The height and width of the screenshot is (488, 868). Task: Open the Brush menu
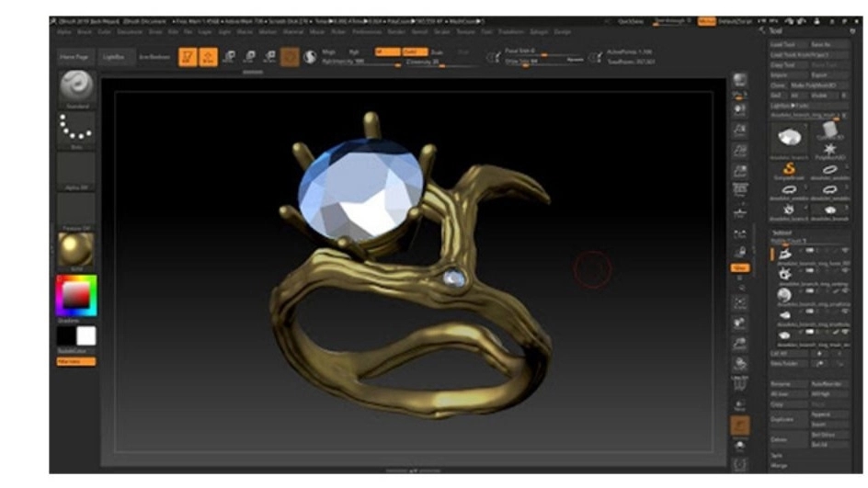[85, 32]
